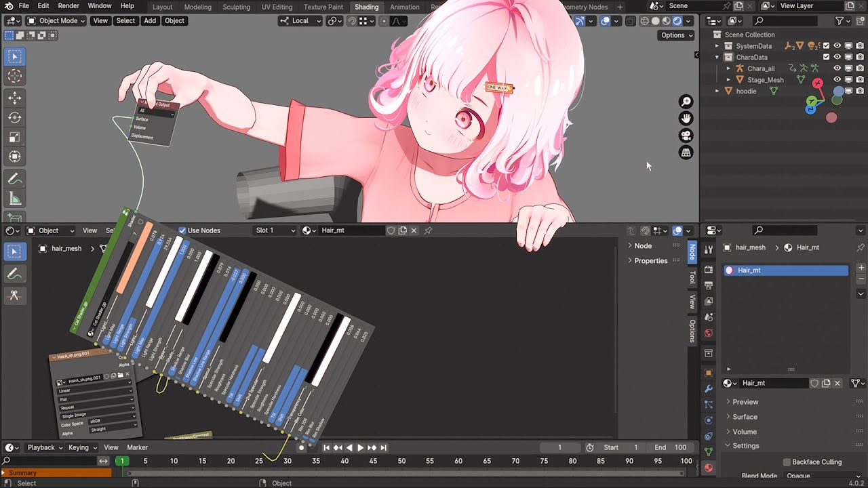Open the World properties tab
The width and height of the screenshot is (868, 488).
tap(709, 333)
